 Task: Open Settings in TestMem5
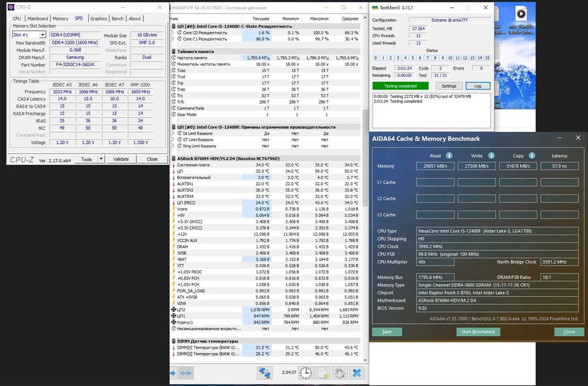click(x=449, y=86)
